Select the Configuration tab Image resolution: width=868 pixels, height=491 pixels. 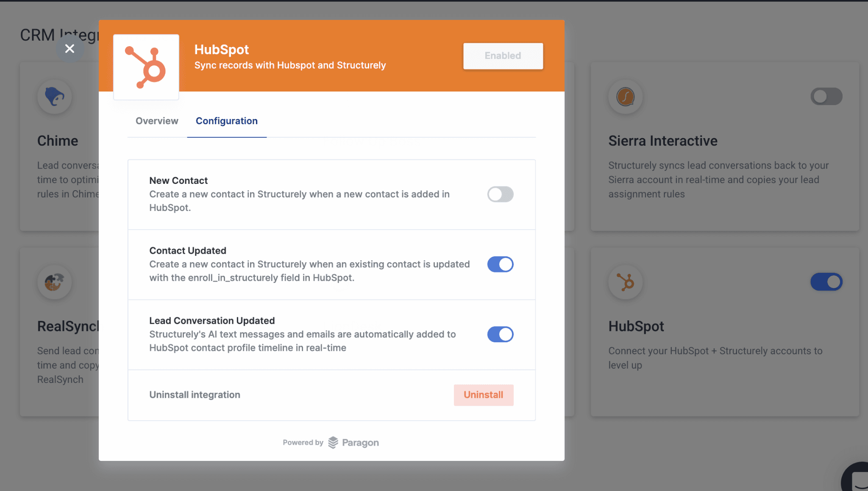226,121
